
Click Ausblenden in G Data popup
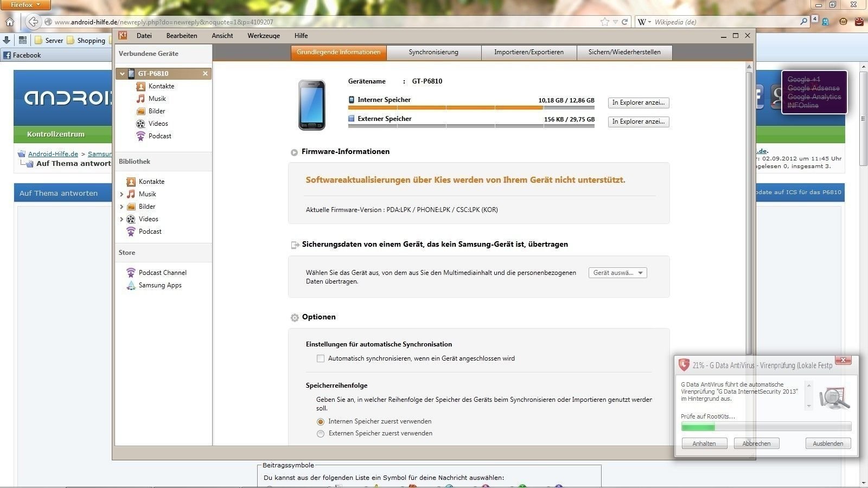pyautogui.click(x=828, y=444)
